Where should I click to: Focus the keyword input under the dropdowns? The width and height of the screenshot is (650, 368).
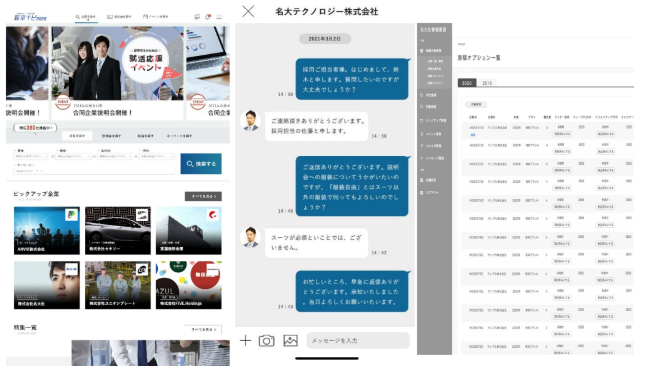click(x=94, y=171)
